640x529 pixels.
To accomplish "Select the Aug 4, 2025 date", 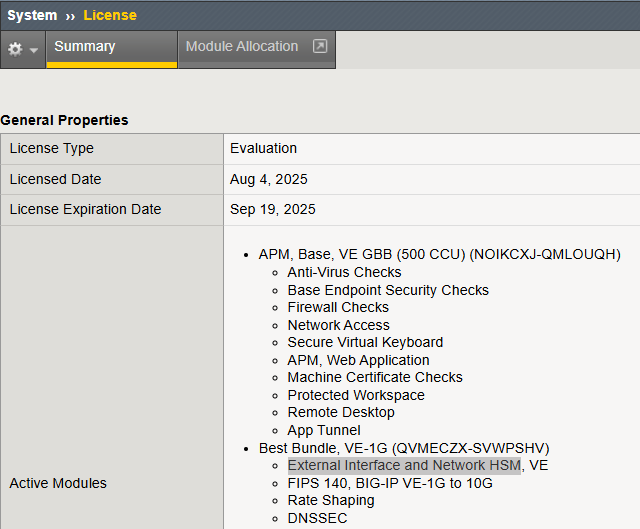I will pyautogui.click(x=269, y=179).
